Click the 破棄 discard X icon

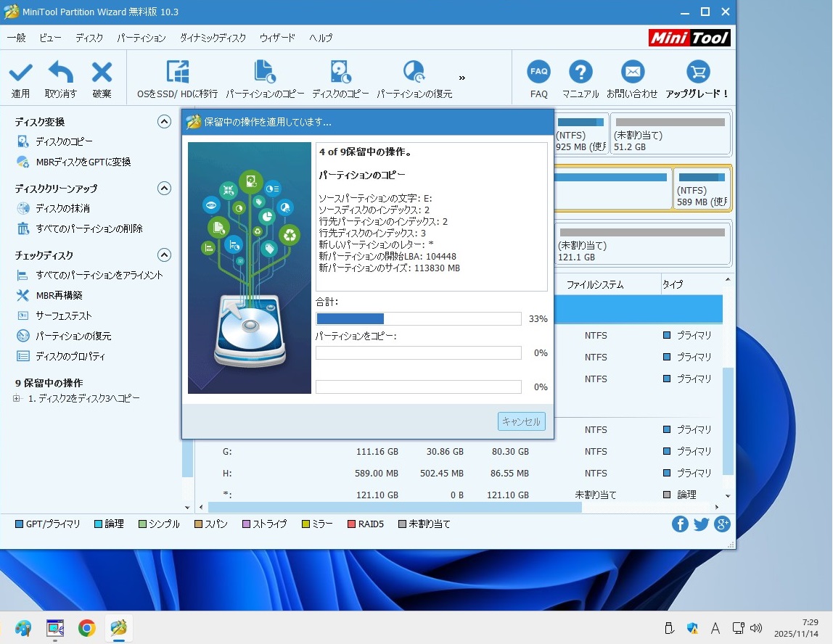(x=102, y=73)
